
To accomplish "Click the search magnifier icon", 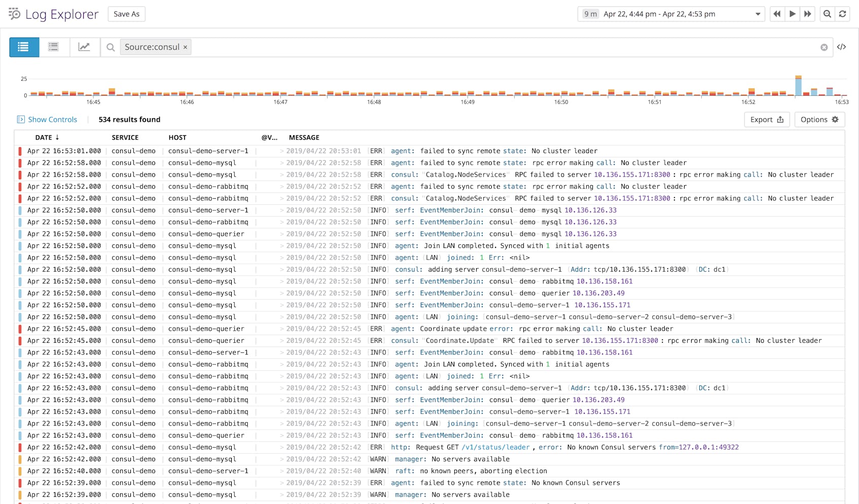I will [111, 47].
